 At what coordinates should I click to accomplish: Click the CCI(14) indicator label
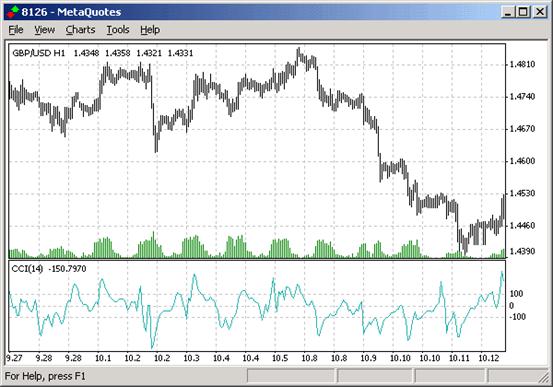27,269
